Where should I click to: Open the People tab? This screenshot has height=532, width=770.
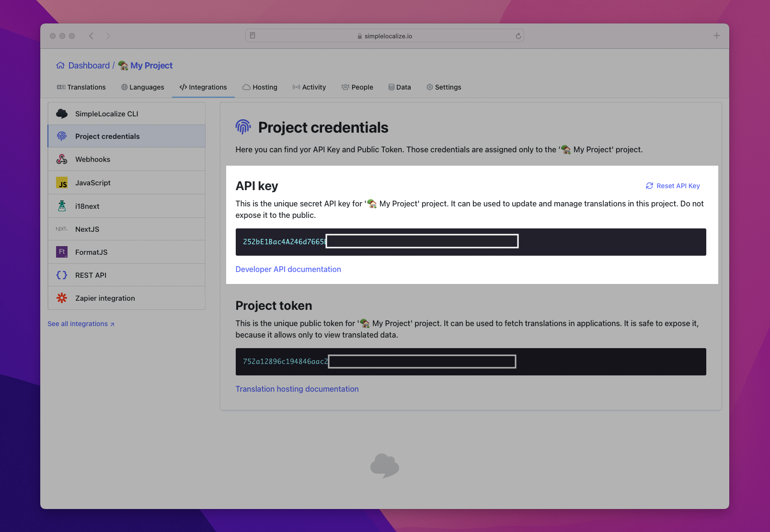(x=357, y=87)
